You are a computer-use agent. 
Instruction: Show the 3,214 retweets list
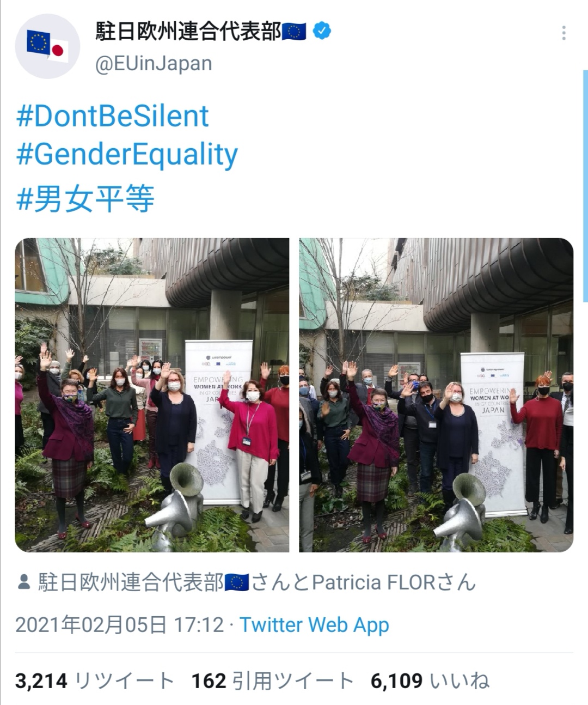(x=94, y=681)
